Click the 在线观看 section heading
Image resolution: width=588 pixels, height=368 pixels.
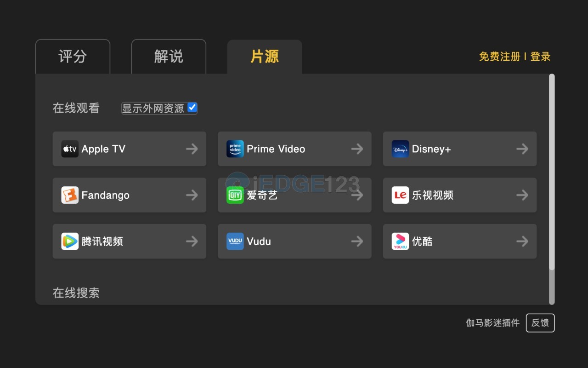coord(76,108)
